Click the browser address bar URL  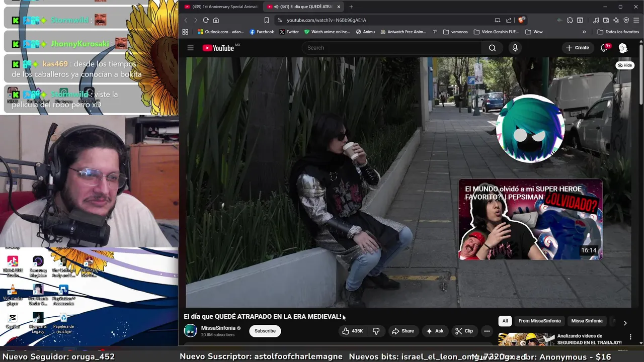(327, 20)
